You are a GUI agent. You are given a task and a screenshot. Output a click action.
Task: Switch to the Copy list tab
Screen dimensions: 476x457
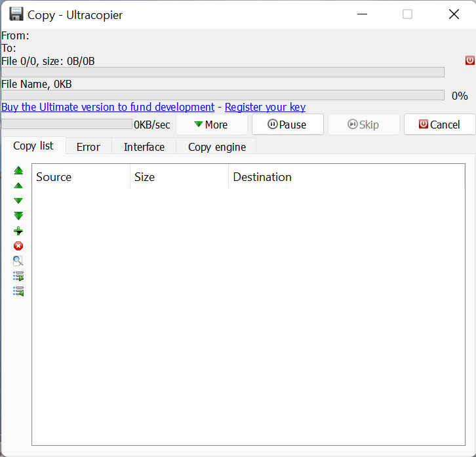(33, 146)
